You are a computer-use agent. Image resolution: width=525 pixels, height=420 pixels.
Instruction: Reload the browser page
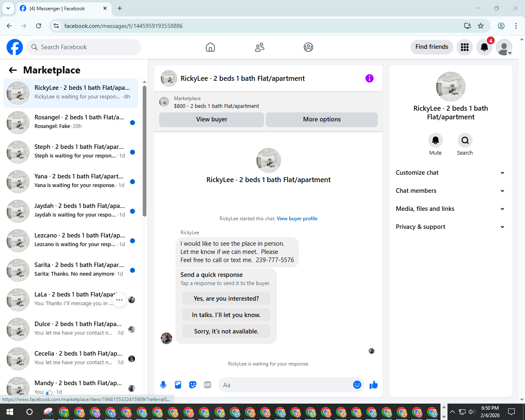point(39,26)
